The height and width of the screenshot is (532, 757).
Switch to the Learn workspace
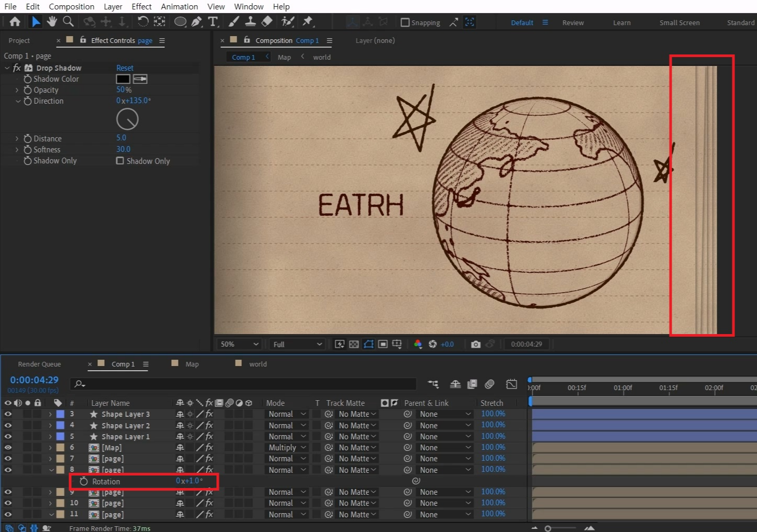tap(622, 23)
